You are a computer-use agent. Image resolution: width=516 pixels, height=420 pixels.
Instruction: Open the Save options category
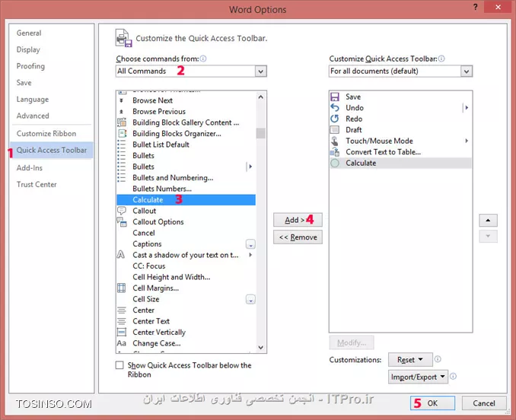(24, 82)
